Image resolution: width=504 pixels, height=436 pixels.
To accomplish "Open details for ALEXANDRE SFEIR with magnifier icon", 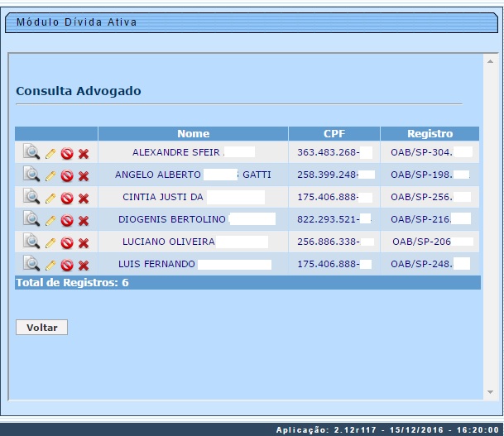I will [x=31, y=152].
